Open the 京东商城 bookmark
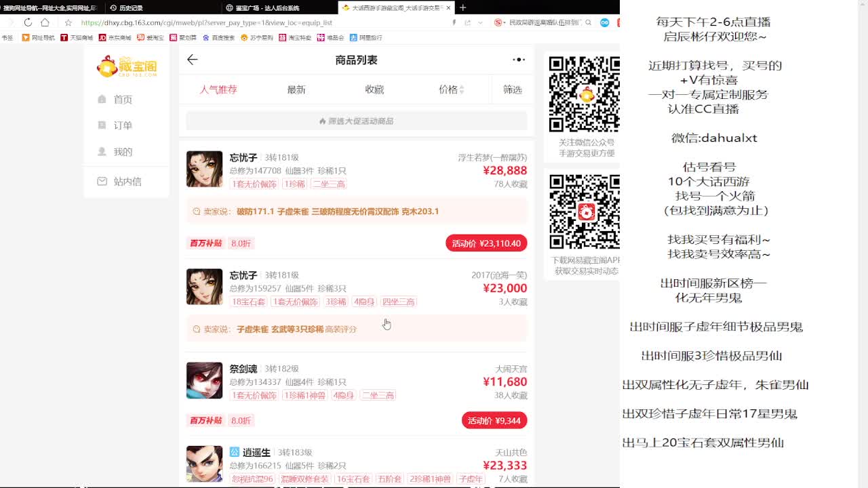 pyautogui.click(x=115, y=38)
